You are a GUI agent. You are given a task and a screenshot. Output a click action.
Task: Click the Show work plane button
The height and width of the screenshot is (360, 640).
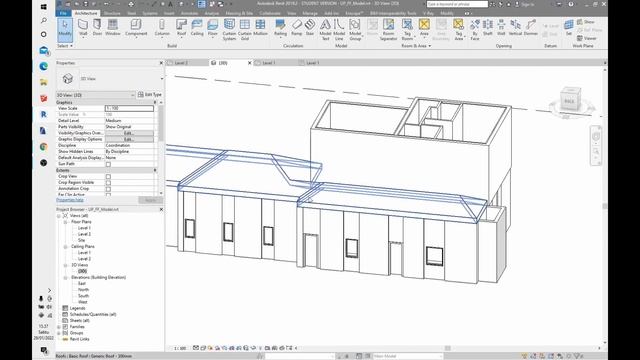point(586,22)
